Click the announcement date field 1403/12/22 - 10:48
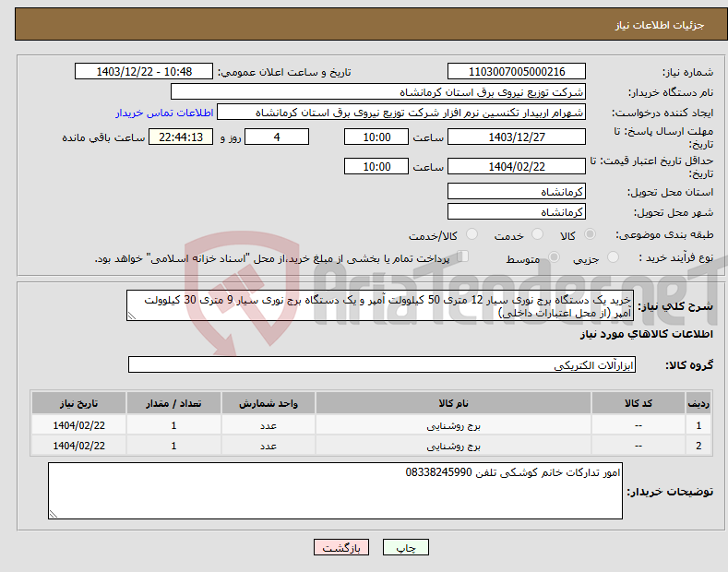This screenshot has width=728, height=572. (x=144, y=72)
